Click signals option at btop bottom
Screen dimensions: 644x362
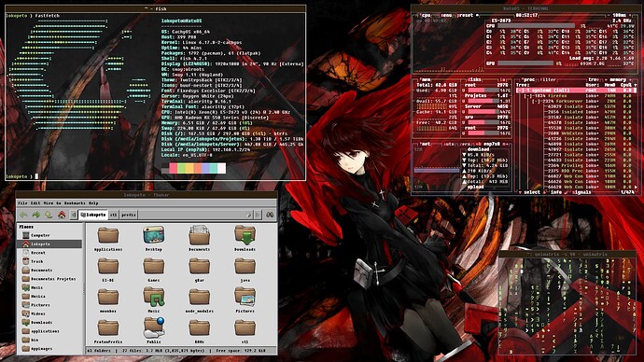click(581, 192)
